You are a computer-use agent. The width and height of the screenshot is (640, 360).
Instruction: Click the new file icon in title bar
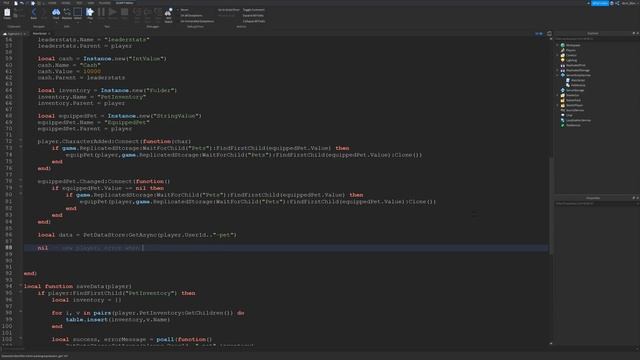click(x=16, y=3)
